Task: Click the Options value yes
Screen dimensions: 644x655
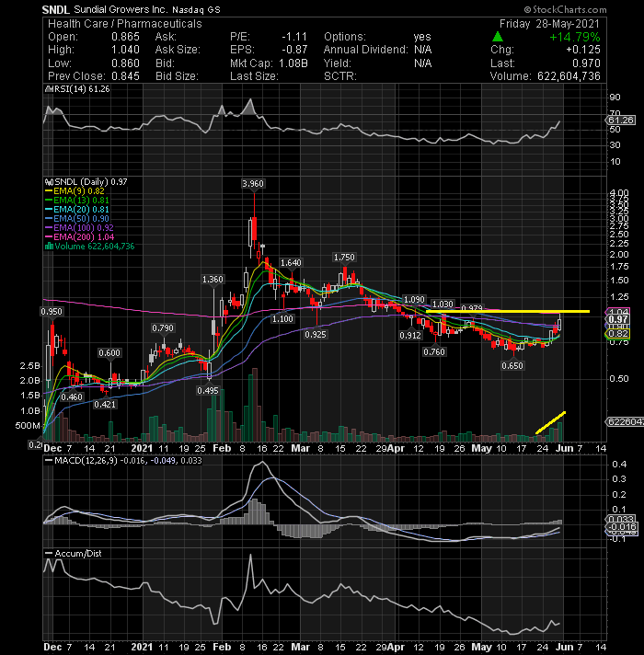Action: (422, 37)
